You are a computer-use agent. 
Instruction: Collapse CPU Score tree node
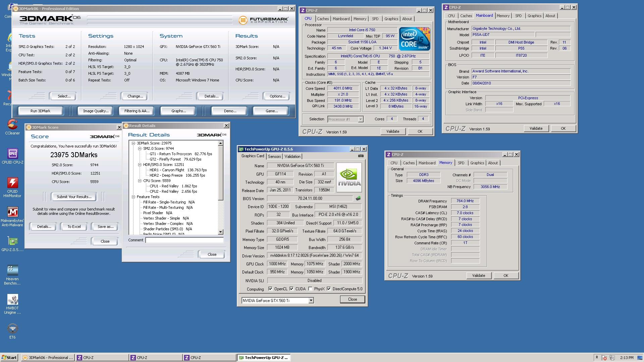(140, 181)
